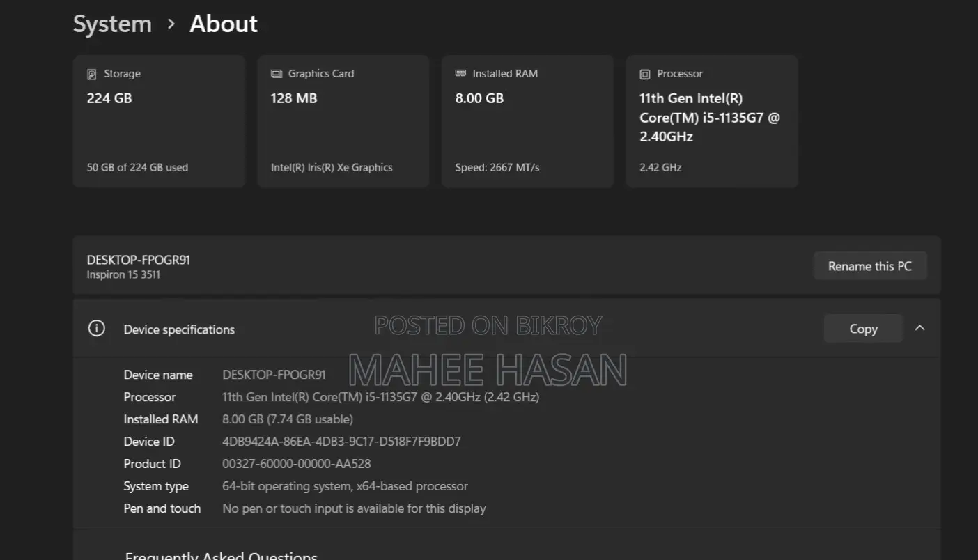978x560 pixels.
Task: Select the Inspiron 15 3511 model text
Action: [x=123, y=274]
